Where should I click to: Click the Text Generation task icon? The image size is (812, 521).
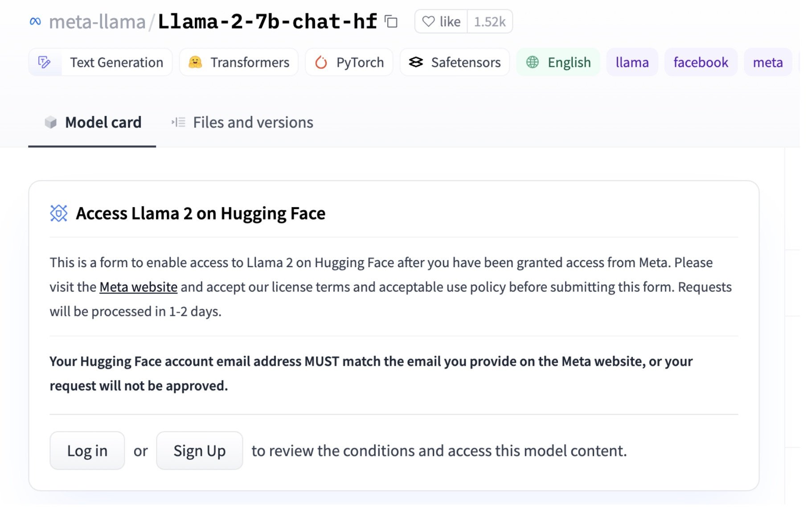45,62
